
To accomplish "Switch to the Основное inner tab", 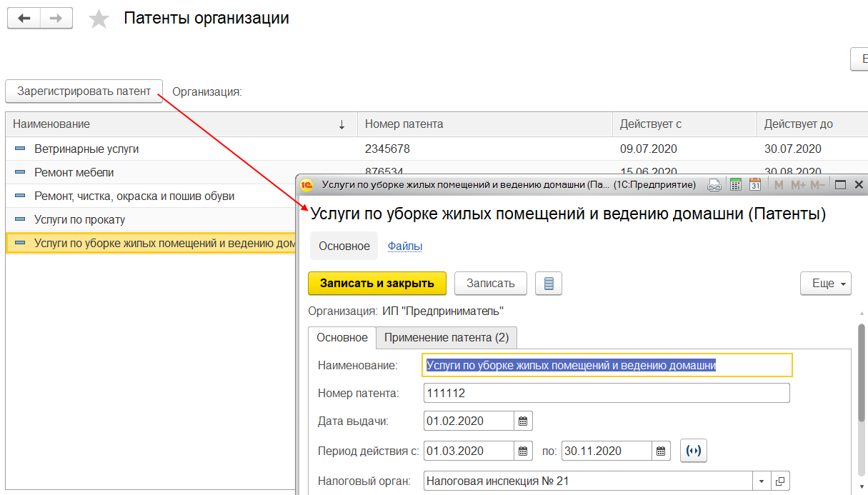I will [342, 338].
